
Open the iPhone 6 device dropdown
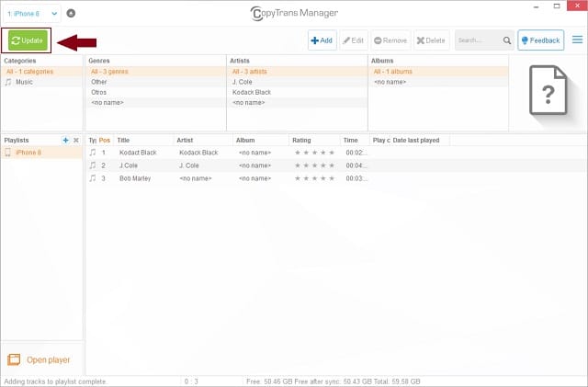point(32,14)
